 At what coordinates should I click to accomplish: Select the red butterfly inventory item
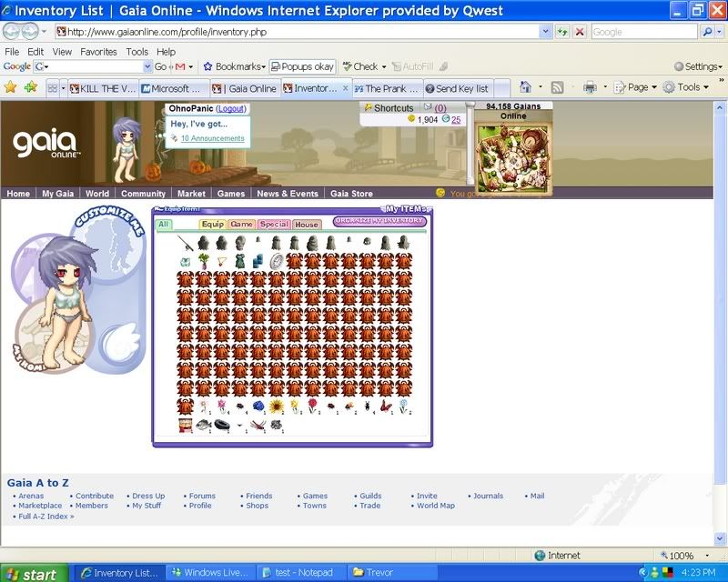[x=385, y=406]
